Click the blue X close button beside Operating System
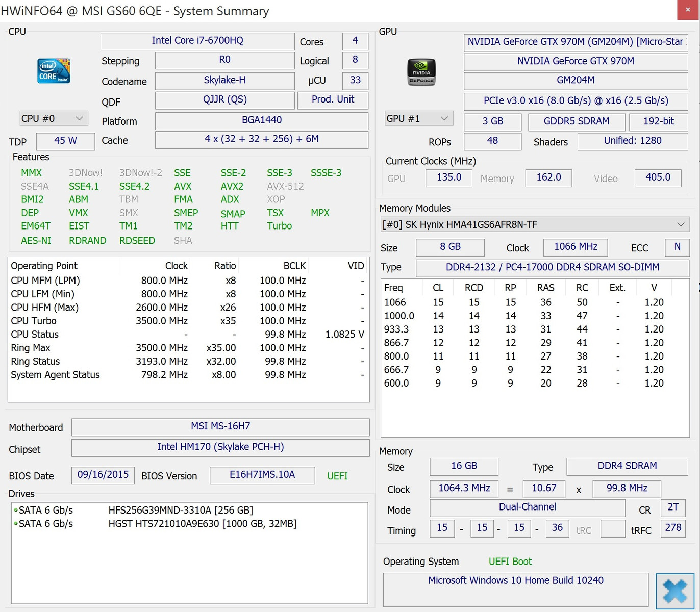 pos(674,591)
